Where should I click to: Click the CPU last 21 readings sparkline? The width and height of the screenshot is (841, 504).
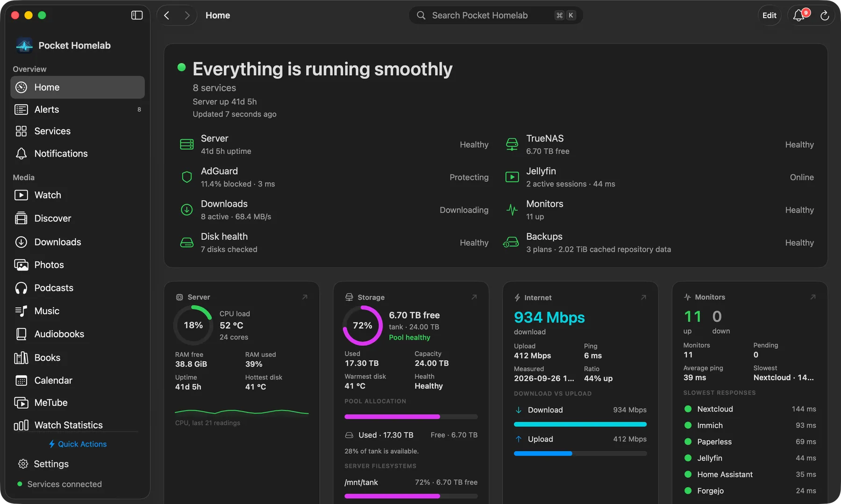pyautogui.click(x=242, y=412)
